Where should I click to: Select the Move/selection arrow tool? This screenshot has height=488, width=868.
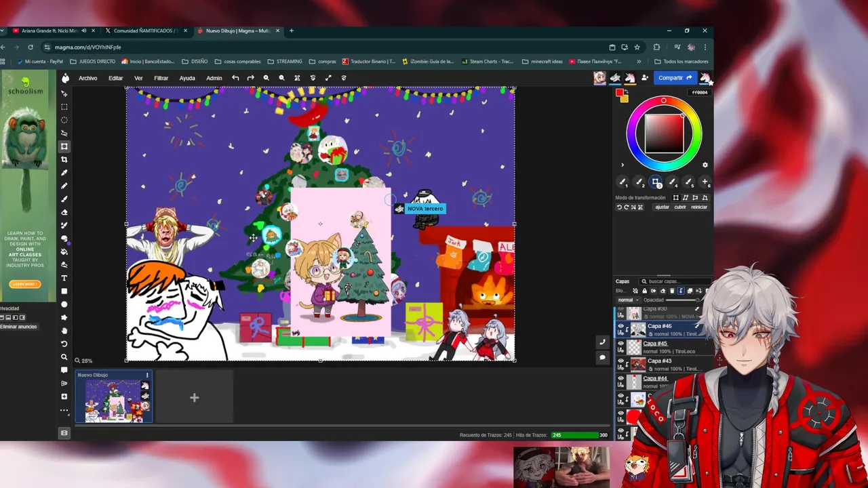[x=64, y=94]
